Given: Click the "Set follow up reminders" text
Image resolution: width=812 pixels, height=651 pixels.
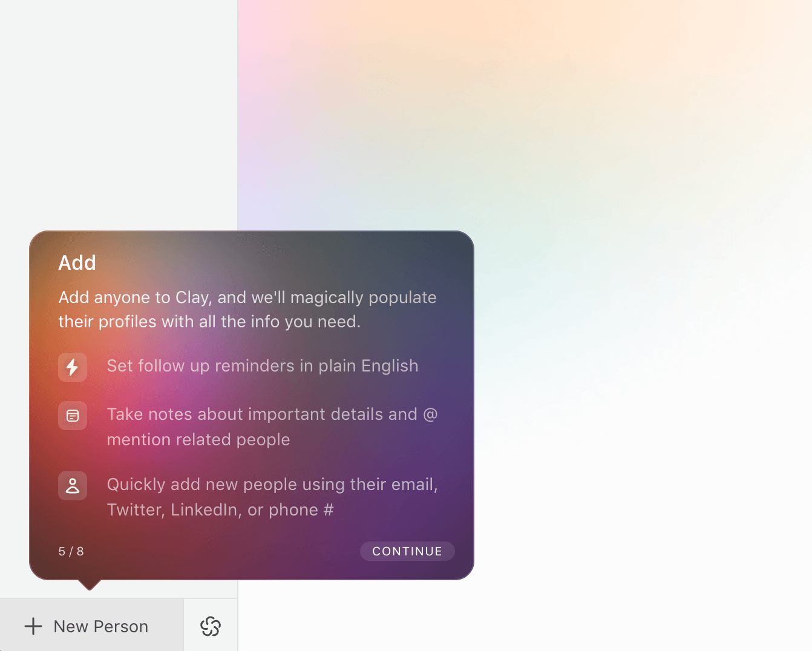Looking at the screenshot, I should click(263, 366).
